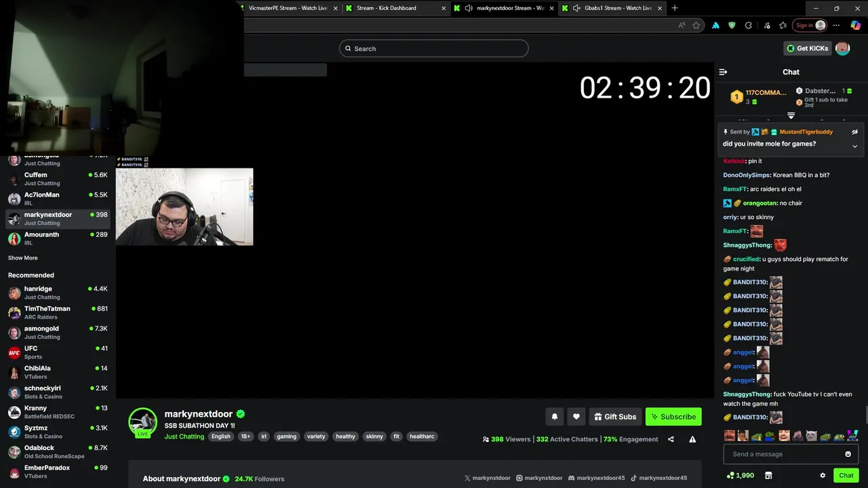The image size is (868, 488).
Task: Open the Kick shop icon in chat
Action: 768,475
